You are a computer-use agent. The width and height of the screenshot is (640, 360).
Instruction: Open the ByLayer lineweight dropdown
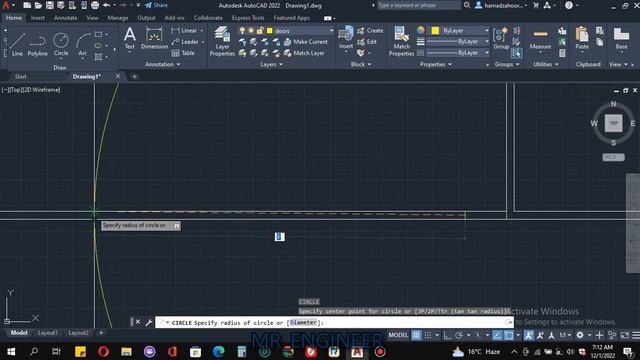458,42
